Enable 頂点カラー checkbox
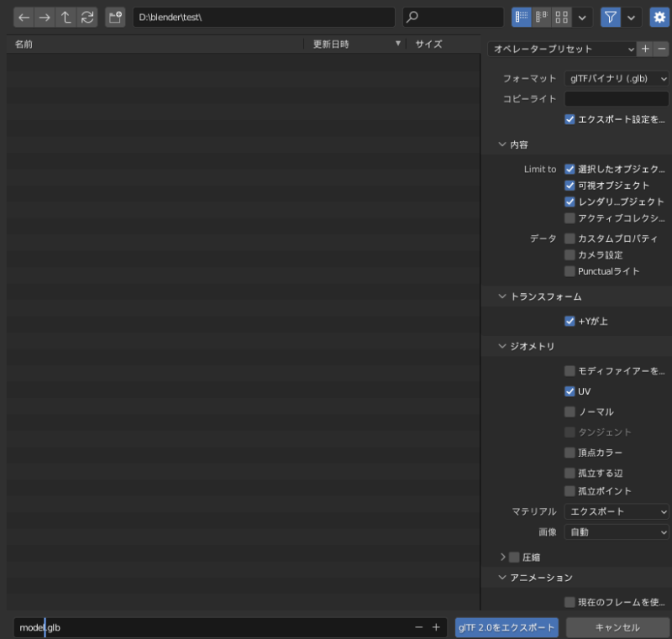The width and height of the screenshot is (672, 639). (570, 453)
